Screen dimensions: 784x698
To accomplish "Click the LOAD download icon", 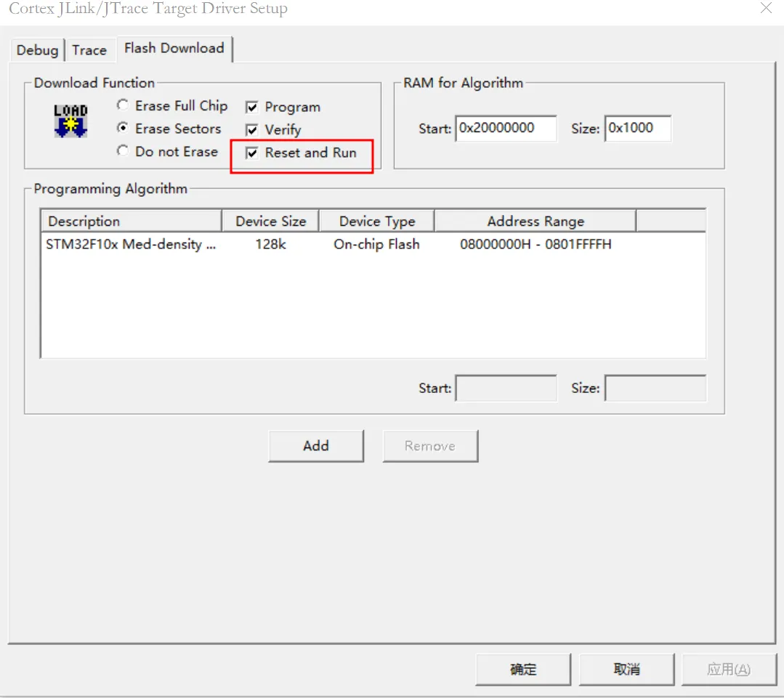I will coord(70,121).
